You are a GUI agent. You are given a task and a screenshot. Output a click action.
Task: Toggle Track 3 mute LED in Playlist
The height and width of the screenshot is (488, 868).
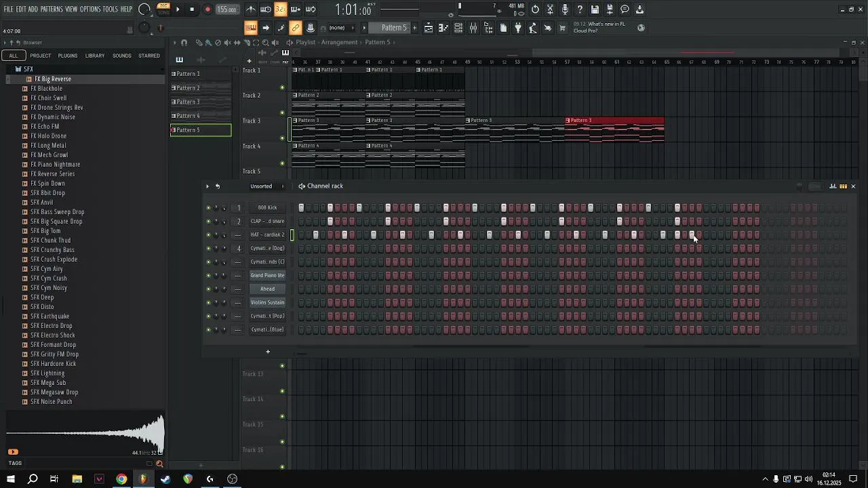click(x=282, y=138)
